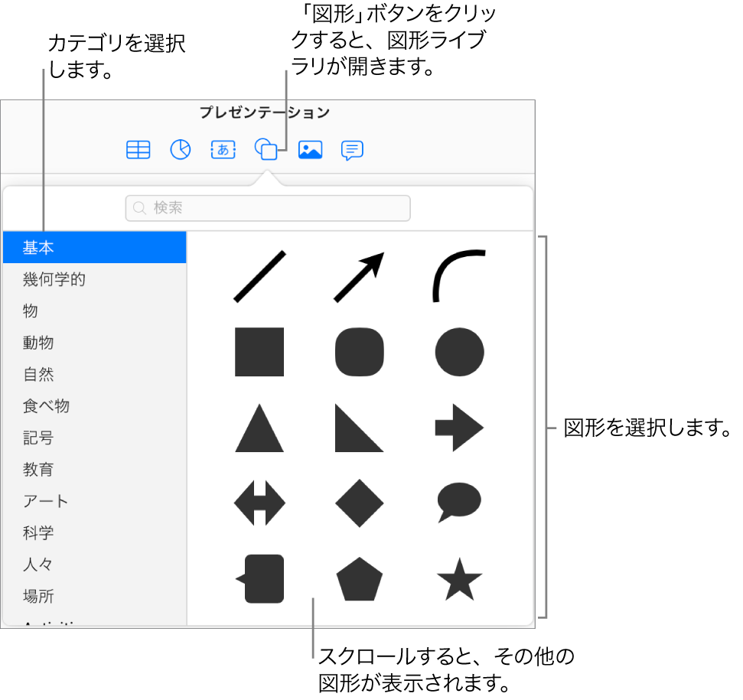Viewport: 743px width, 700px height.
Task: Open the Table insert icon
Action: [x=138, y=150]
